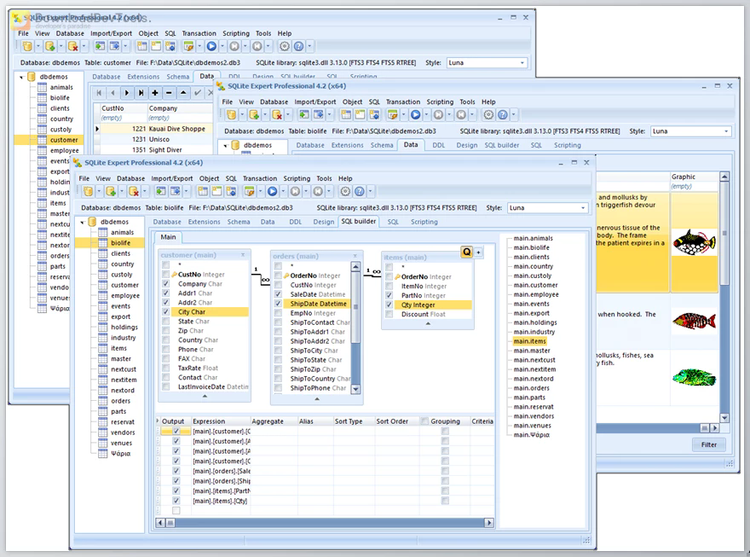The width and height of the screenshot is (750, 557).
Task: Click the edit SQL script icon in front window
Action: [249, 191]
